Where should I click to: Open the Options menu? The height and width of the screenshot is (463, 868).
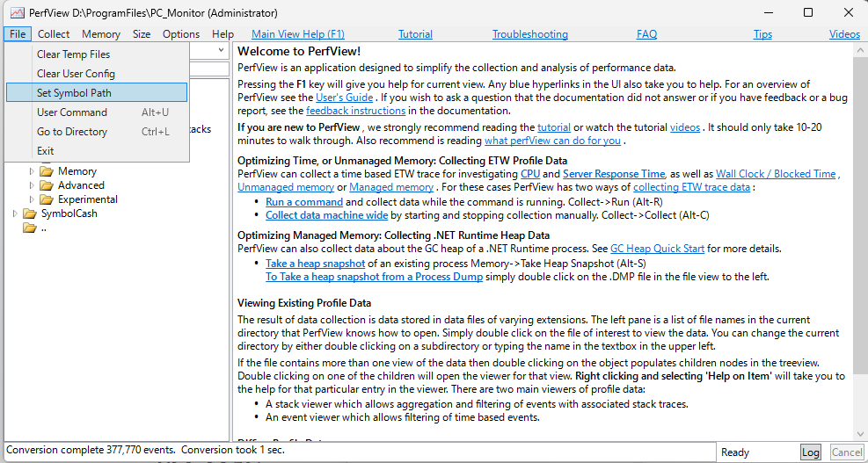[181, 34]
